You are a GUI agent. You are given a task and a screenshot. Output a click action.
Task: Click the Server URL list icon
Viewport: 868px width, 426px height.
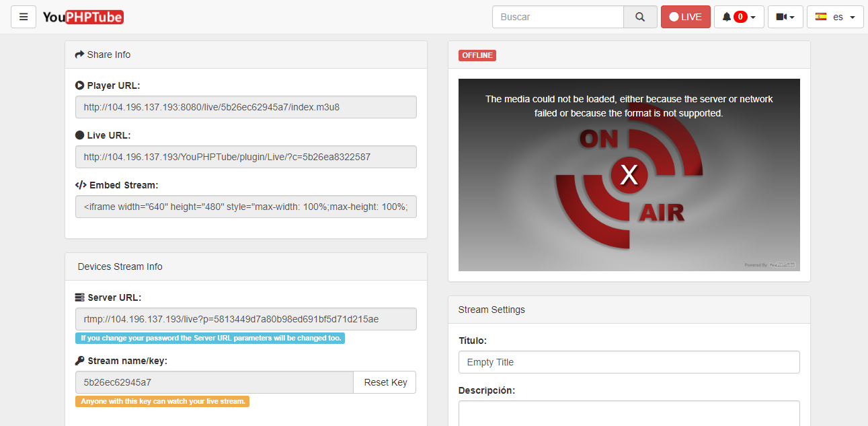[79, 297]
